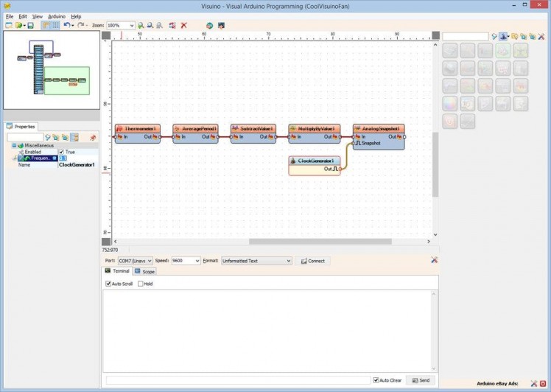Toggle the grid display toolbar icon
The width and height of the screenshot is (551, 392).
[x=55, y=25]
